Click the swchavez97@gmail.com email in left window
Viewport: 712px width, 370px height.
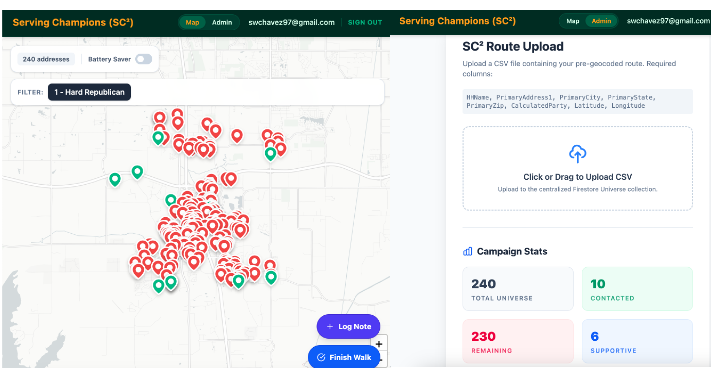tap(292, 22)
